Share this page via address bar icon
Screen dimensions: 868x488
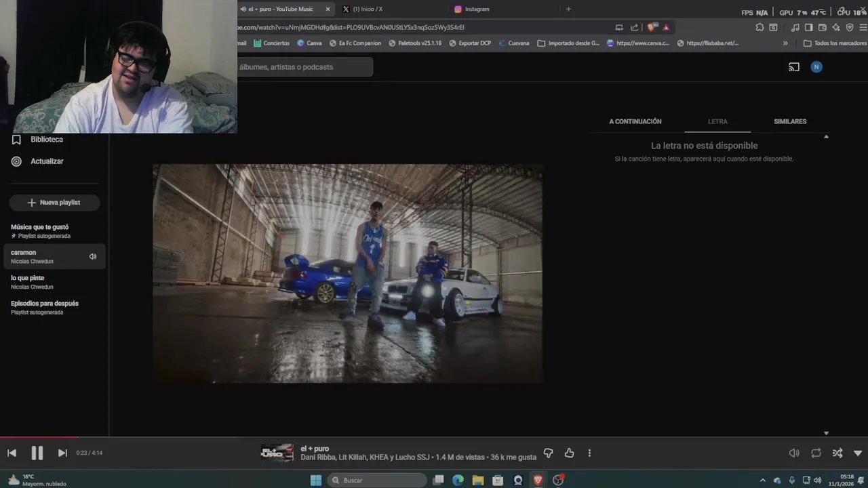(x=635, y=27)
